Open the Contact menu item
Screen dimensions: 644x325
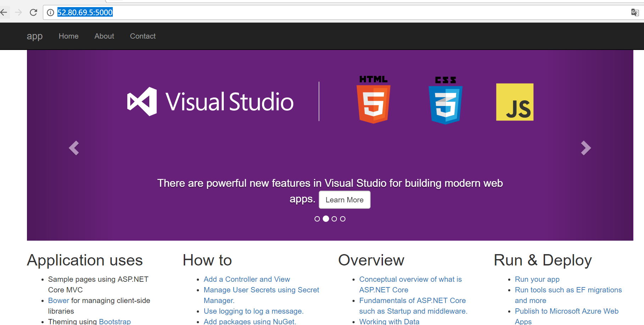(x=143, y=36)
